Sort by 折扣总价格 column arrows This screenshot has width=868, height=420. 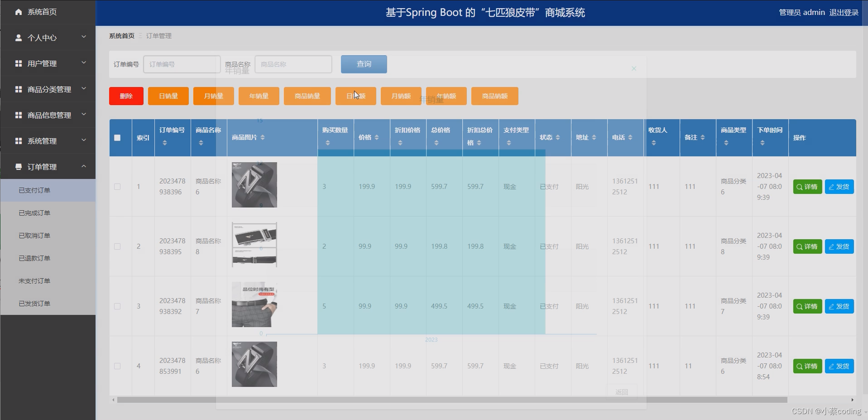click(479, 143)
